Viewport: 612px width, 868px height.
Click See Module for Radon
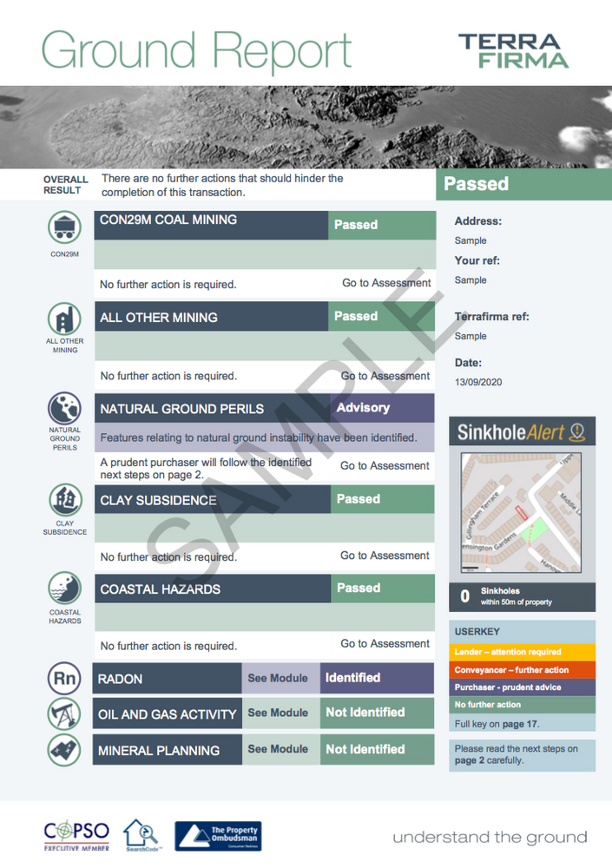278,678
